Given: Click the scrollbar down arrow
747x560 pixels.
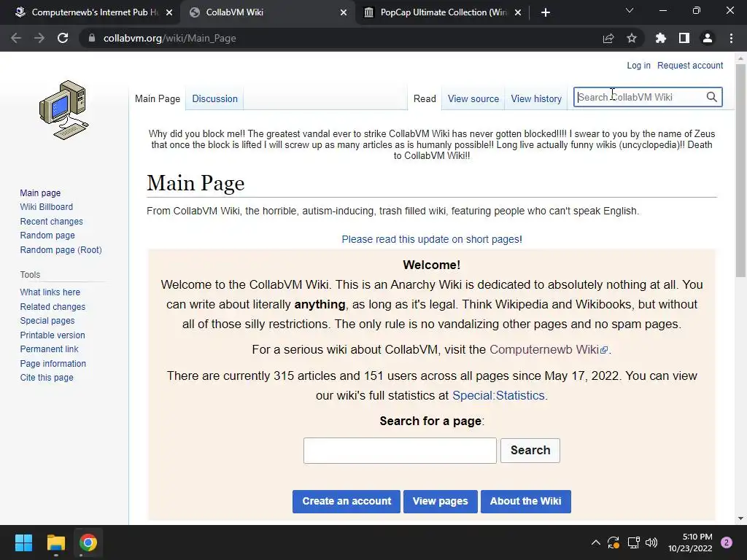Looking at the screenshot, I should [740, 518].
